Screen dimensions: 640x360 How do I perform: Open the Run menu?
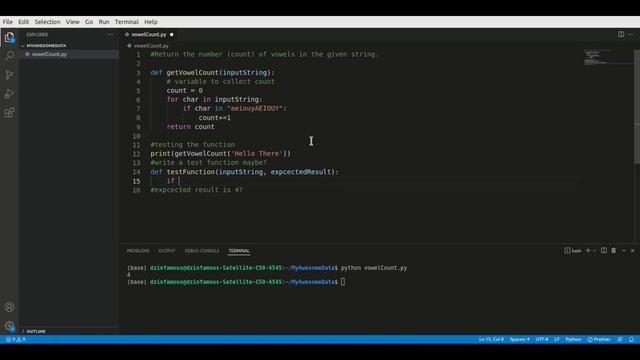104,22
